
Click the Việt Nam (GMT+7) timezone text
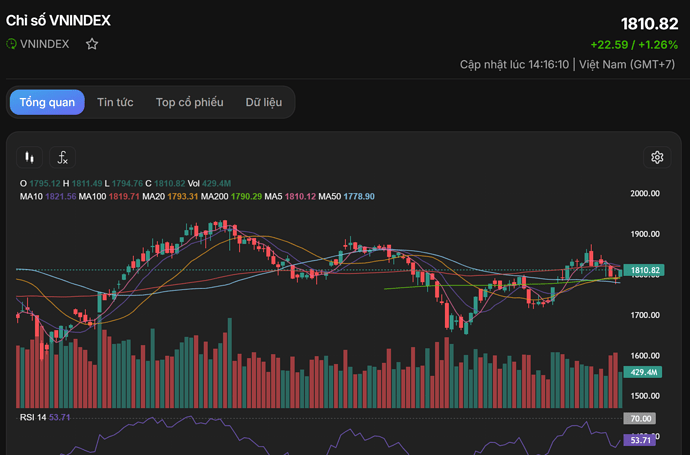tap(627, 65)
